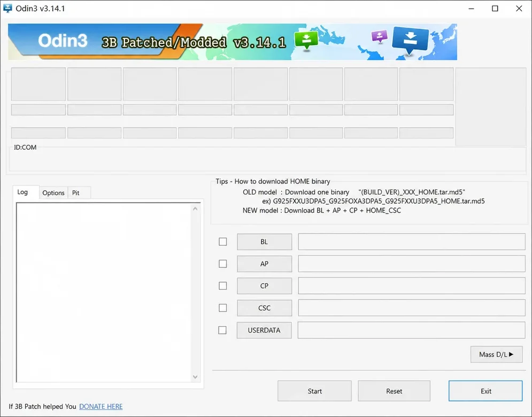Open the Mass D/L menu
532x417 pixels.
496,354
